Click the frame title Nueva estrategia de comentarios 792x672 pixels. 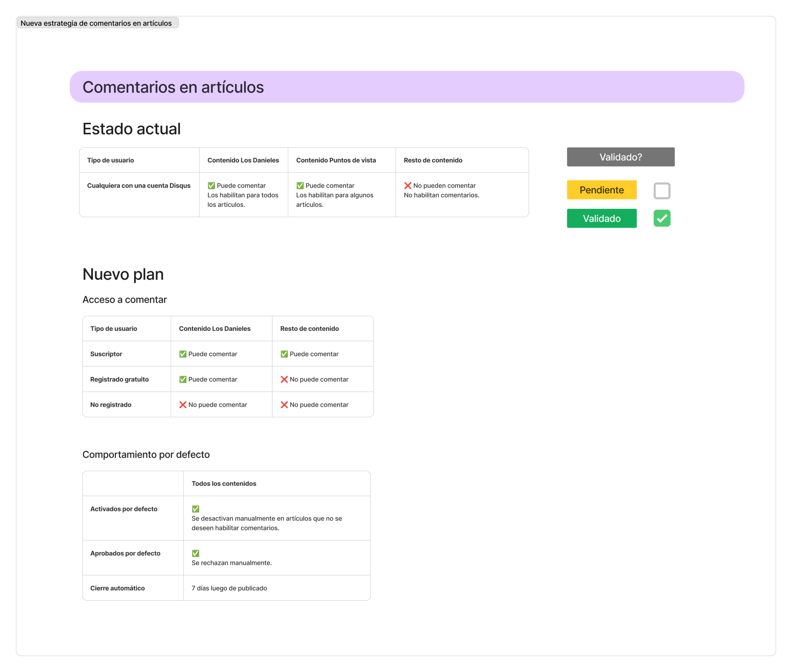coord(96,23)
